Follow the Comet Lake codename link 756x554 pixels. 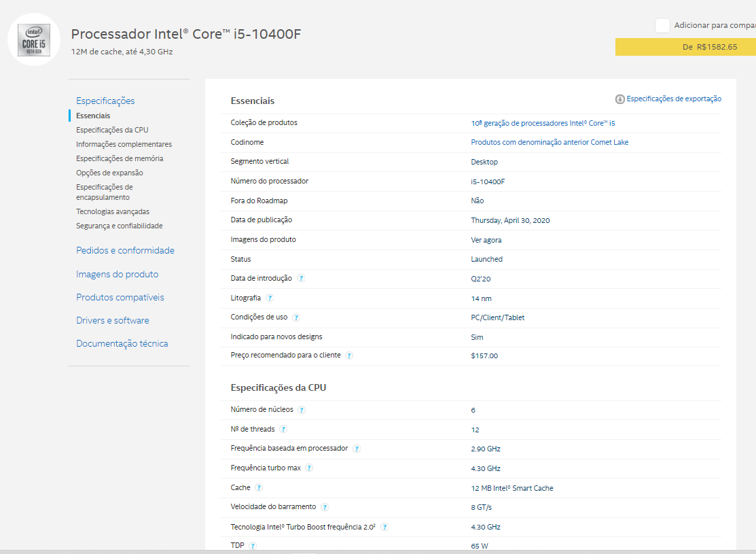point(550,142)
